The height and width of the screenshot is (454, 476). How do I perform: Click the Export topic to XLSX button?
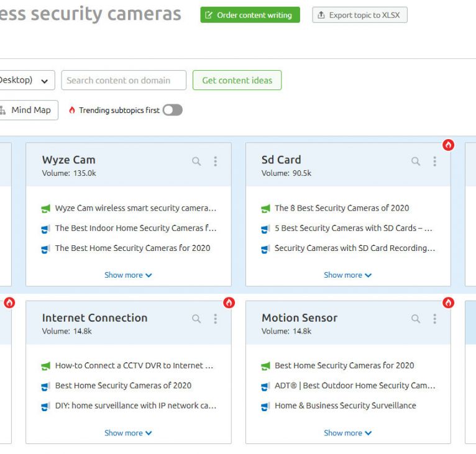(360, 15)
